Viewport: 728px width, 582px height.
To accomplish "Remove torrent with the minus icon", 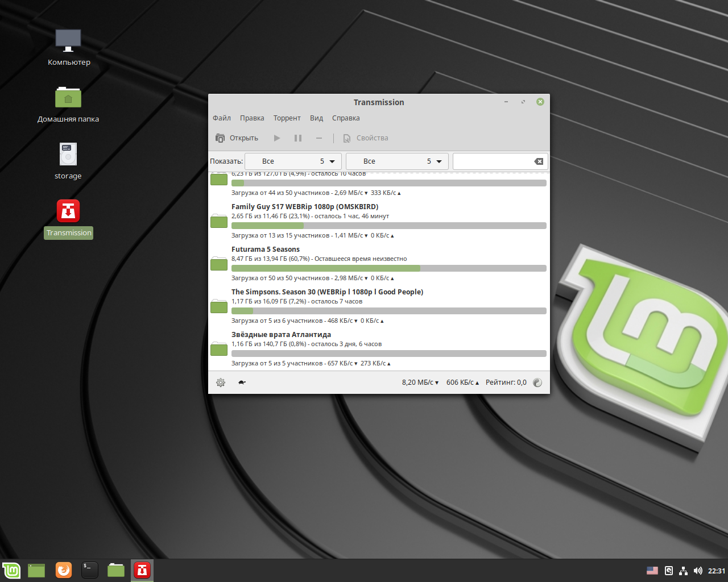I will (319, 138).
